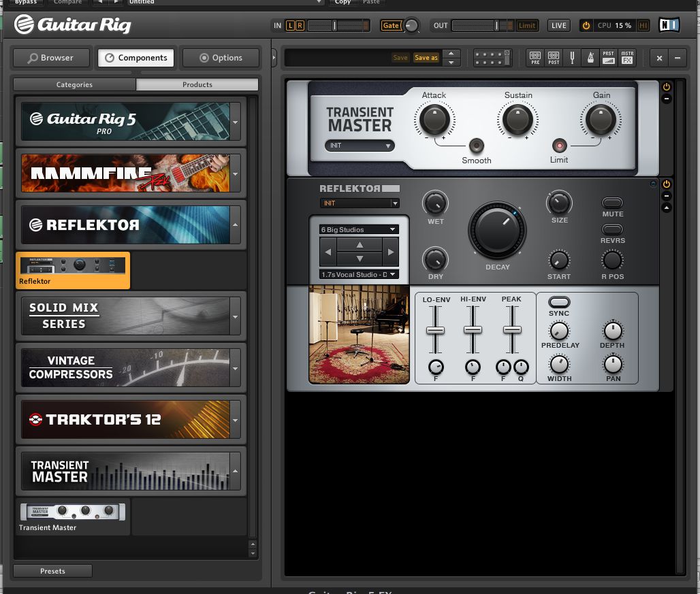Click the Save as button
700x594 pixels.
tap(426, 58)
